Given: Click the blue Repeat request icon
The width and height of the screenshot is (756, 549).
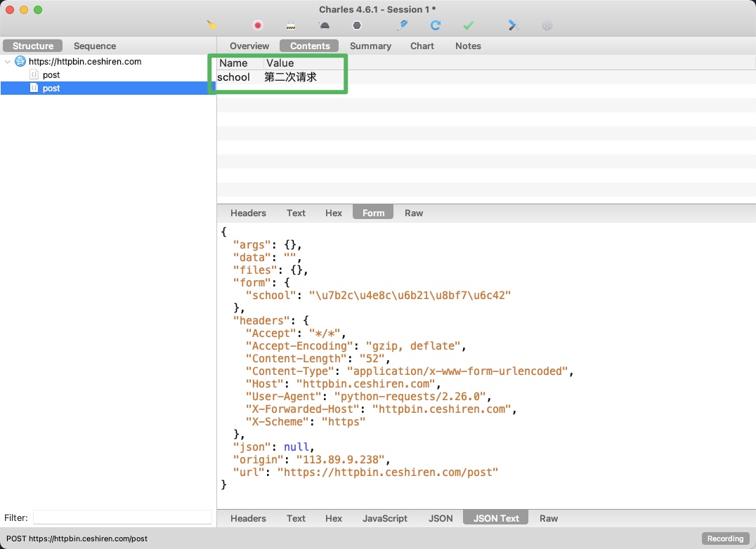Looking at the screenshot, I should (436, 25).
